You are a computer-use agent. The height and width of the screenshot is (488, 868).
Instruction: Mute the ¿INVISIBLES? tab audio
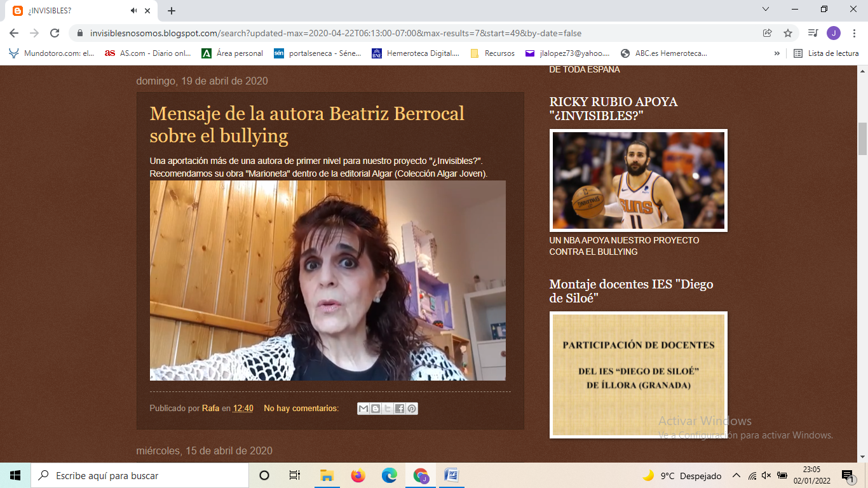134,11
